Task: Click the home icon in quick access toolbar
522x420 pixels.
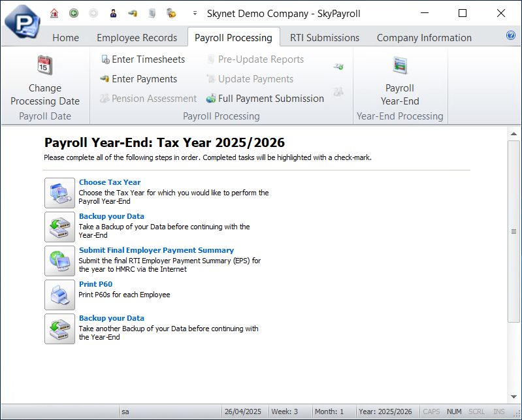Action: pyautogui.click(x=54, y=13)
